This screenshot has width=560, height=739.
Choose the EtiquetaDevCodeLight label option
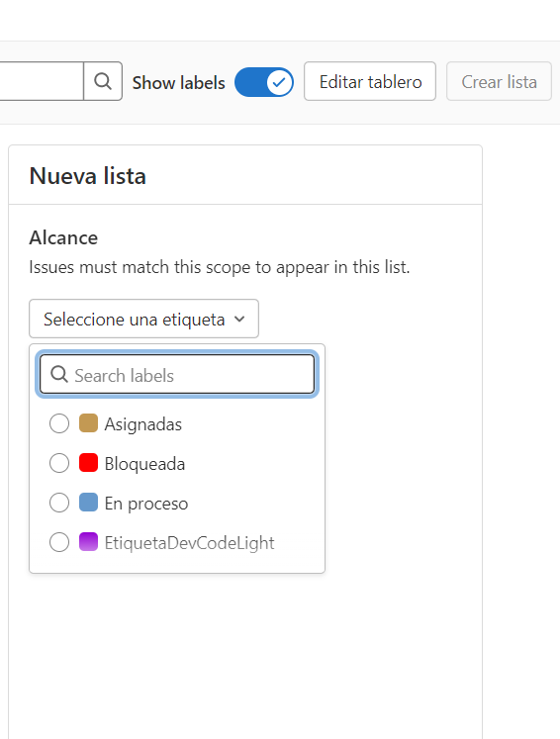[x=177, y=542]
